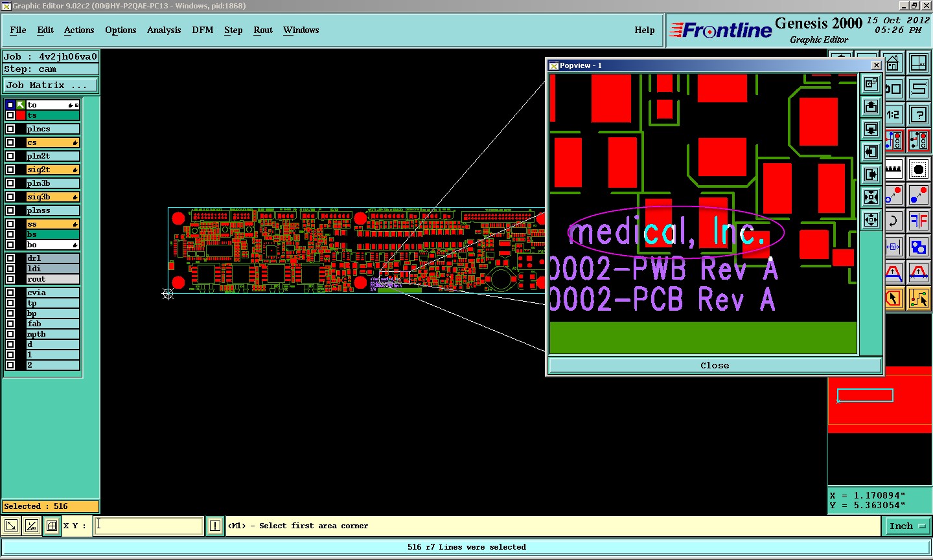The height and width of the screenshot is (560, 933).
Task: Click Popview pan right icon
Action: coord(871,175)
